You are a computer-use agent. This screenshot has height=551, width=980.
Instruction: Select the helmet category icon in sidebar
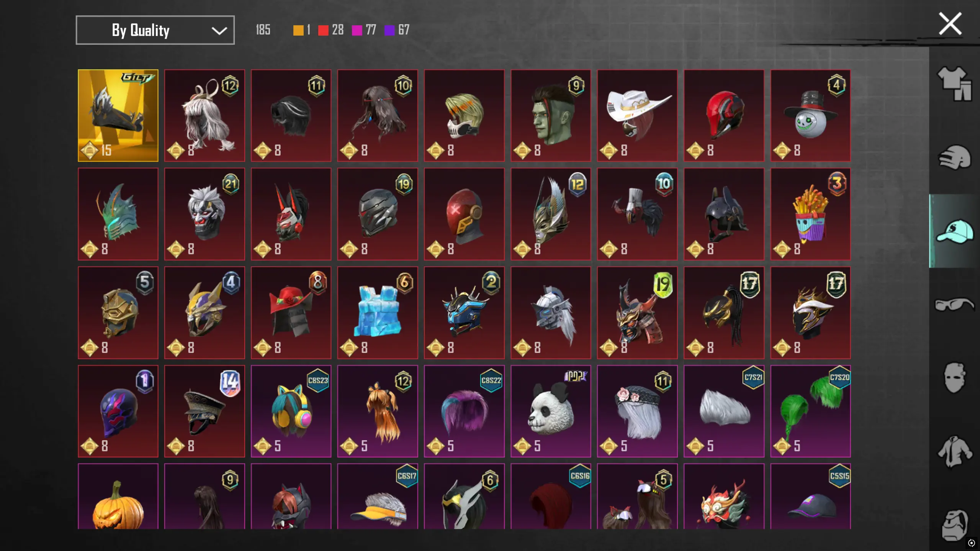[x=954, y=157]
